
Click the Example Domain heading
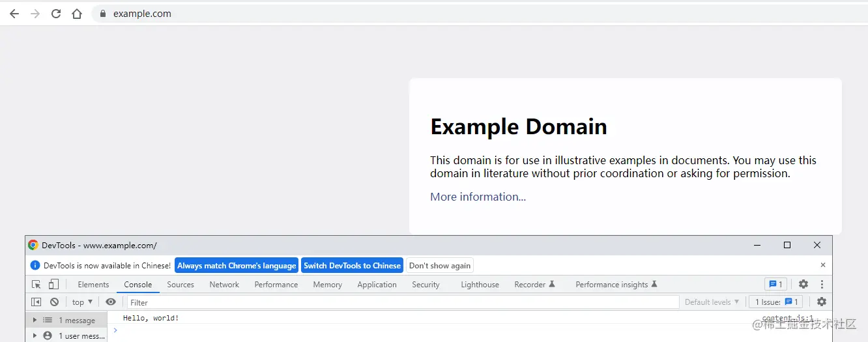click(x=519, y=126)
